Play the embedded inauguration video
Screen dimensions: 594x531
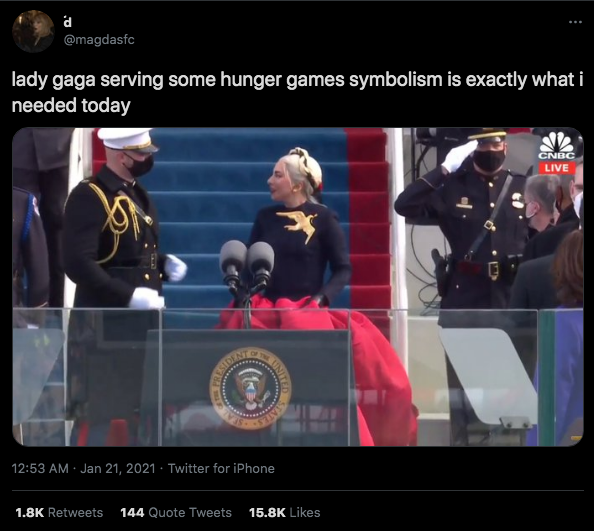(298, 287)
